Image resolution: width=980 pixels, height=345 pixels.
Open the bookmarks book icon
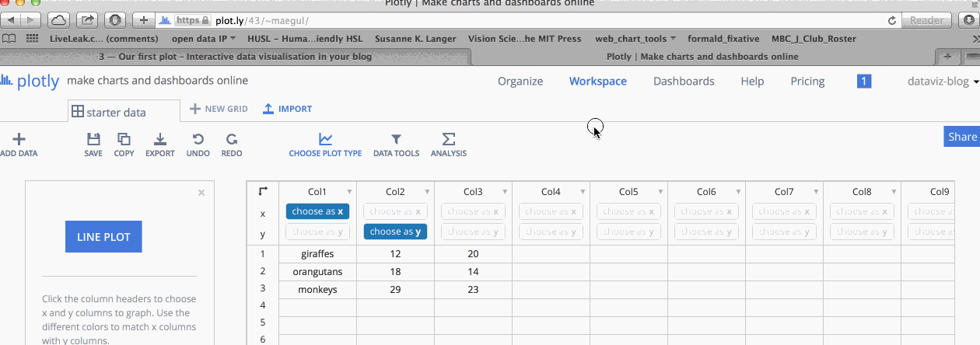(x=10, y=38)
